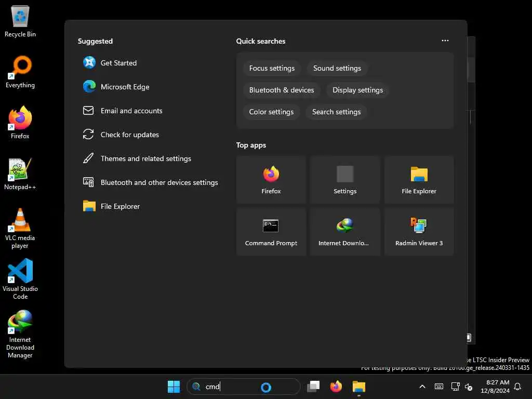This screenshot has height=399, width=532.
Task: Open Firefox from the taskbar
Action: point(336,387)
